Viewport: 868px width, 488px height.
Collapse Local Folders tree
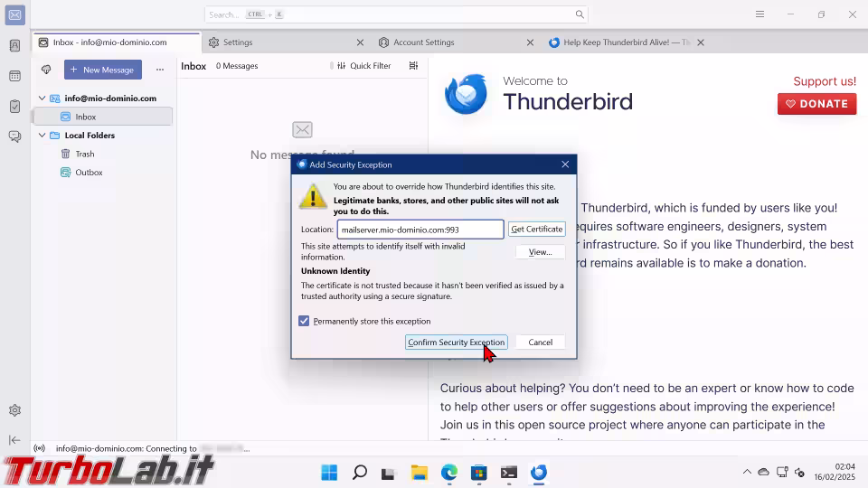(x=42, y=135)
